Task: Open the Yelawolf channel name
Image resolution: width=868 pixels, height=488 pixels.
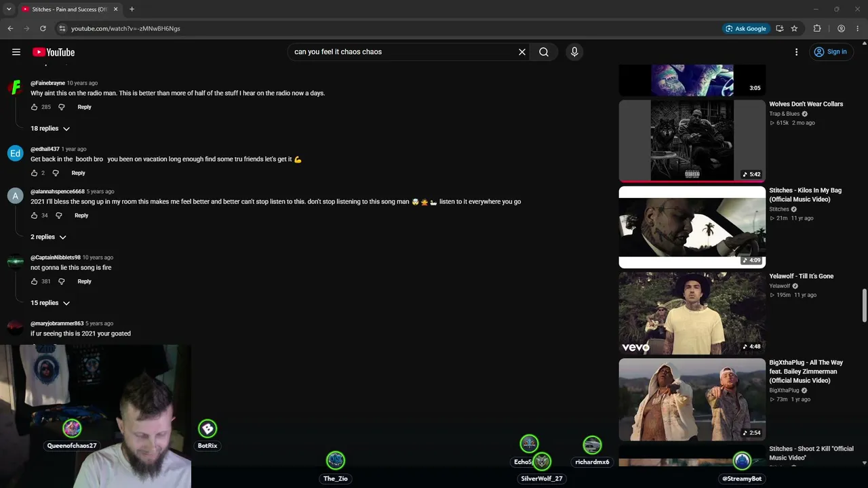Action: pos(780,286)
